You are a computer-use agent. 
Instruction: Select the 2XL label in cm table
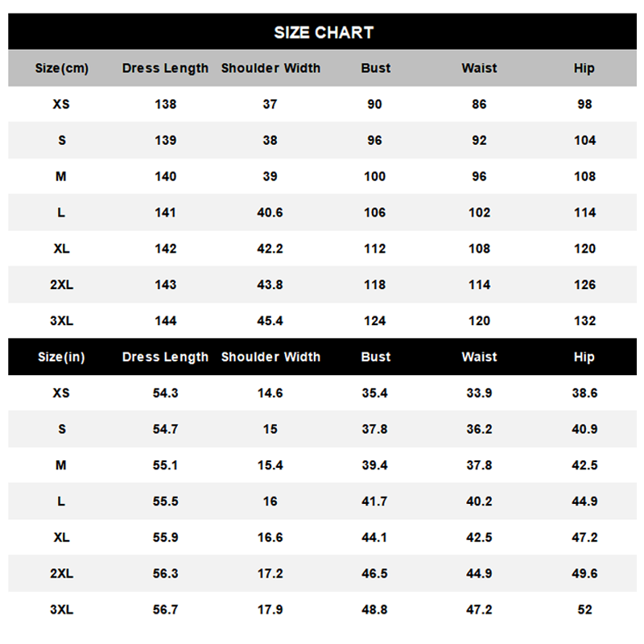point(62,285)
